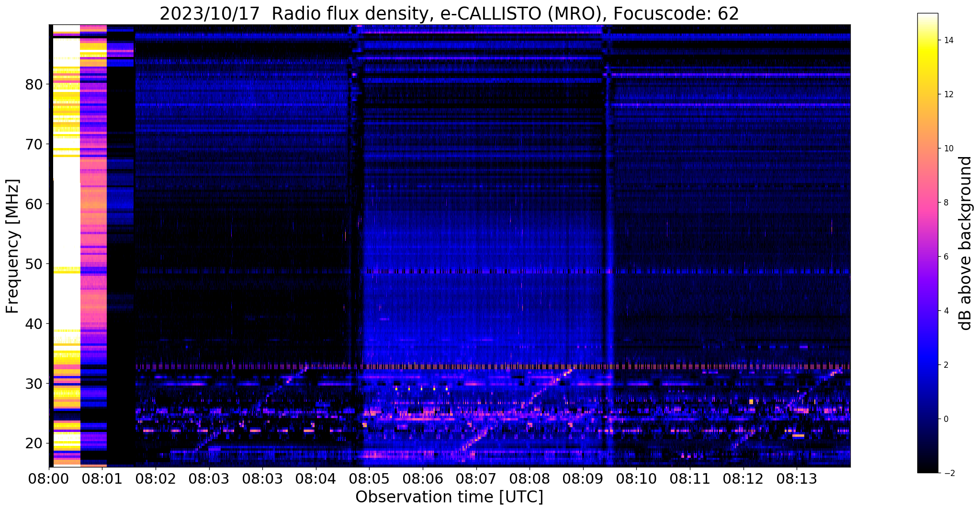Click the 70 MHz tick label
Screen dimensions: 980x511
[x=34, y=145]
